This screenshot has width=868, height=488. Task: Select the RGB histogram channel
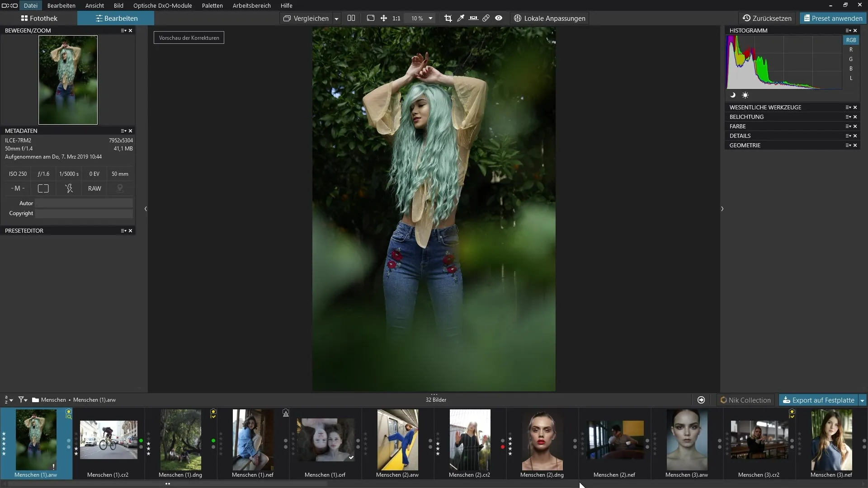pyautogui.click(x=851, y=40)
